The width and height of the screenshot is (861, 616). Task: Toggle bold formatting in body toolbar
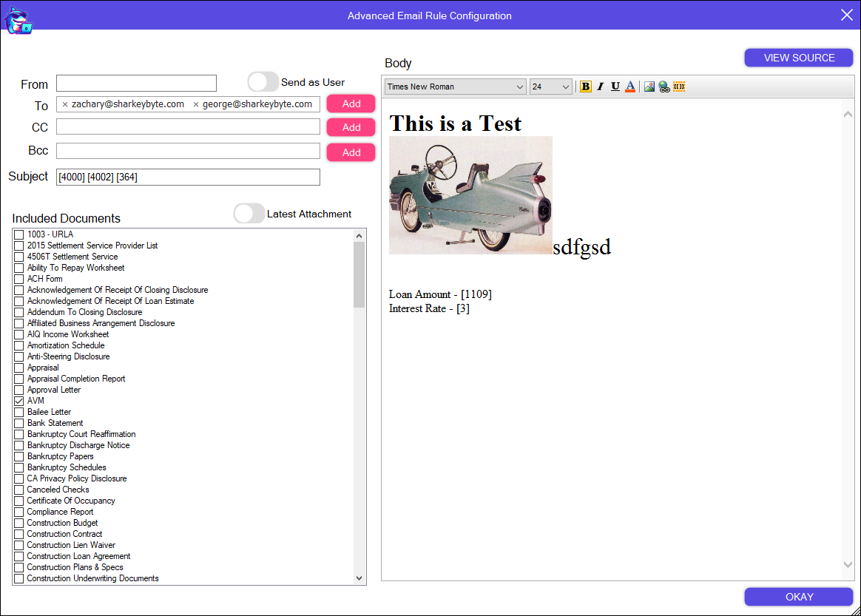pyautogui.click(x=585, y=87)
